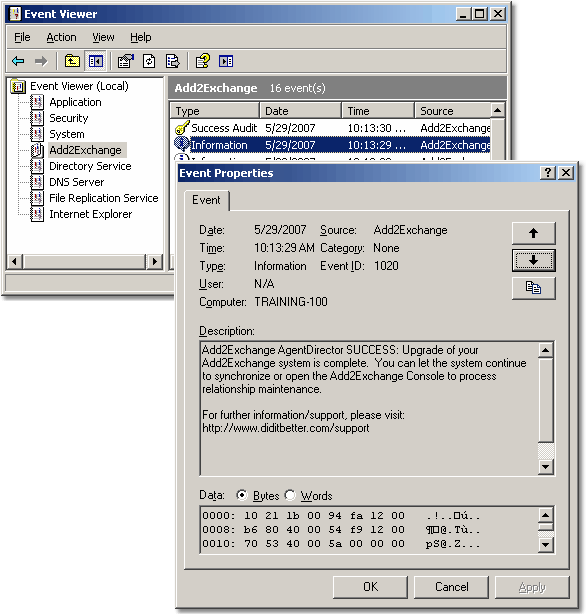Click the Back arrow toolbar icon
586x616 pixels.
[18, 61]
